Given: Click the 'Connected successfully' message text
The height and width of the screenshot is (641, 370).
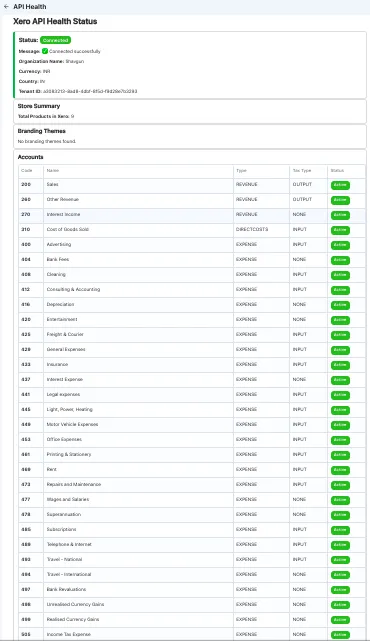Looking at the screenshot, I should coord(74,52).
